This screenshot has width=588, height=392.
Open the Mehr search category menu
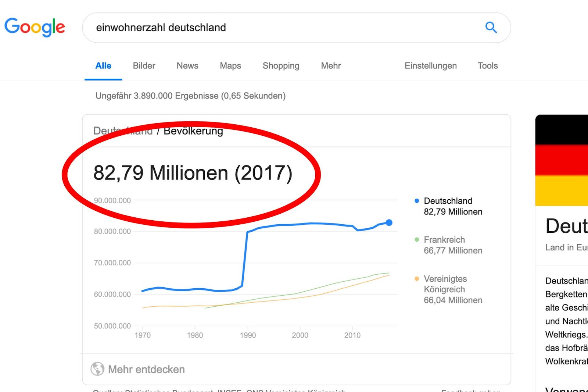click(x=331, y=66)
